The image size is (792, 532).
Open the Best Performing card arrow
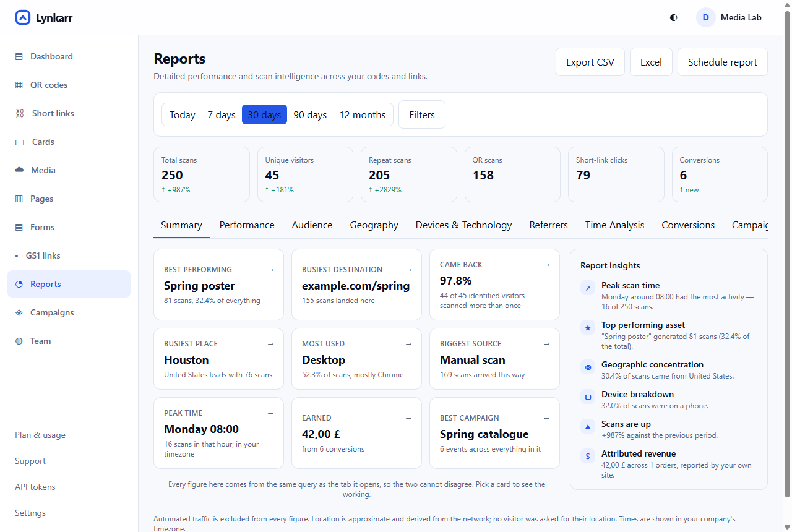[x=270, y=270]
